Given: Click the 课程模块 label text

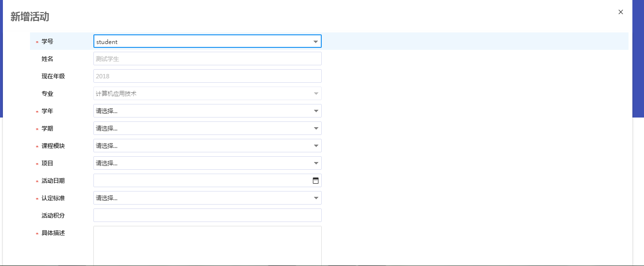Looking at the screenshot, I should [53, 146].
